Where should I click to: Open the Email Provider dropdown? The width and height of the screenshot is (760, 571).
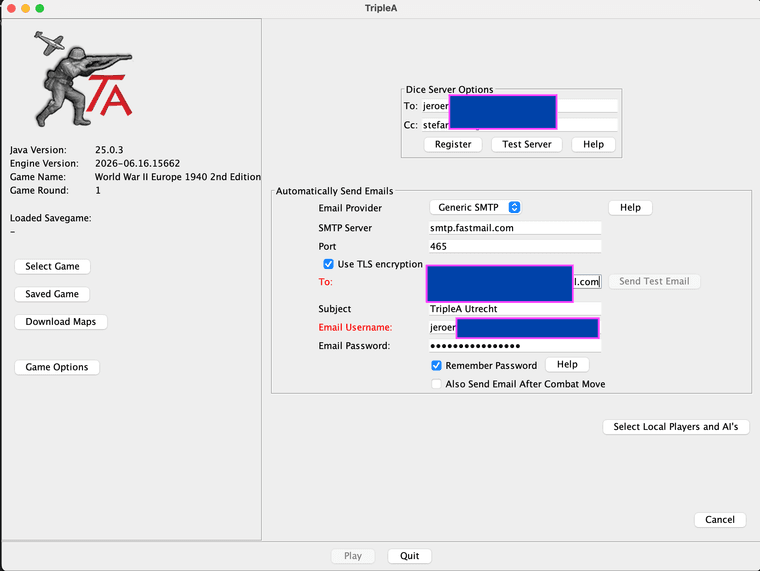point(475,207)
